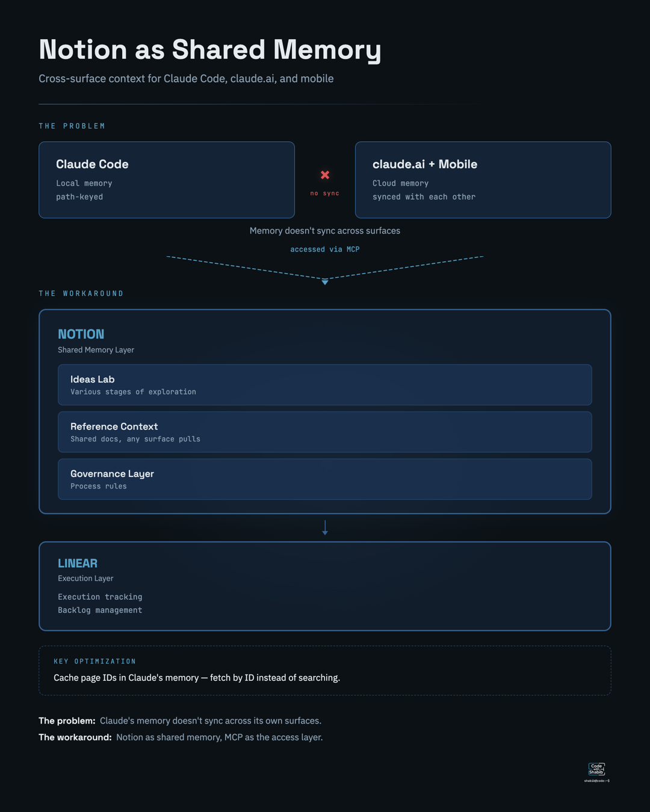Click 'The Workaround' section label
The height and width of the screenshot is (812, 650).
tap(81, 294)
